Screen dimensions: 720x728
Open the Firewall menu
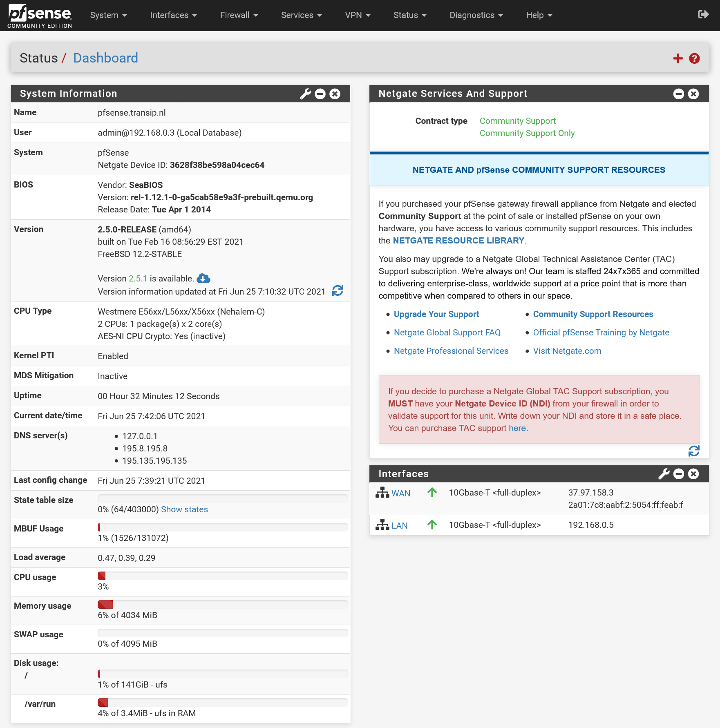[239, 15]
